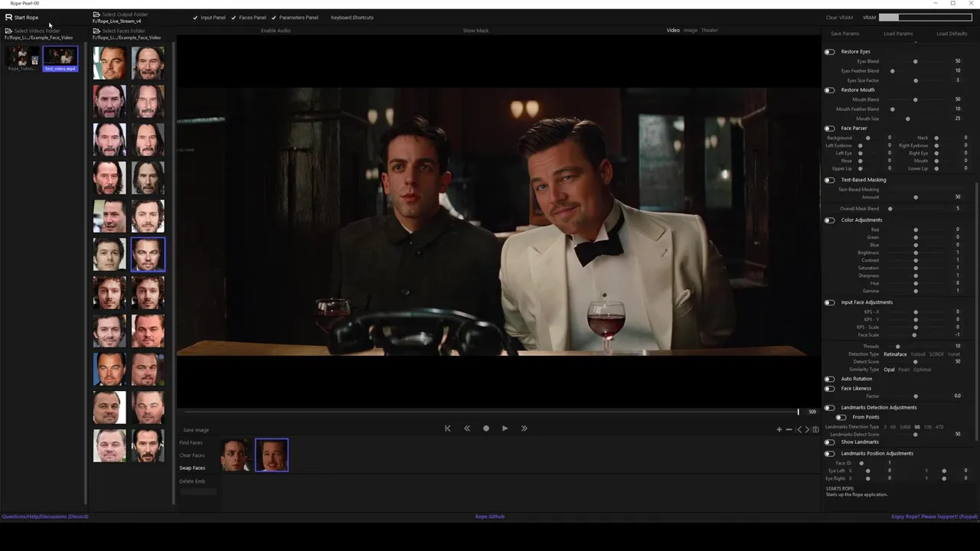980x551 pixels.
Task: Enable the Text-Based Masking toggle
Action: pos(829,181)
